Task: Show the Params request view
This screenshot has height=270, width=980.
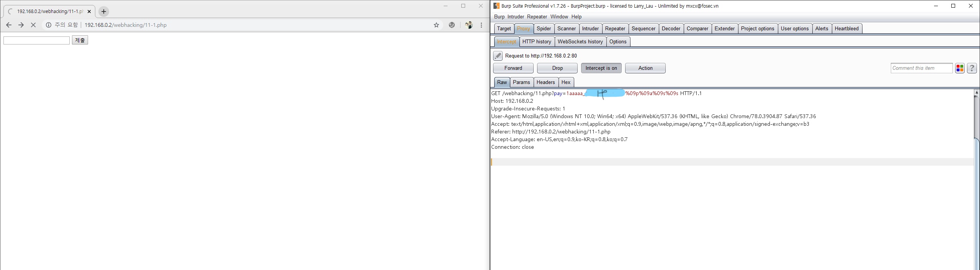Action: point(521,82)
